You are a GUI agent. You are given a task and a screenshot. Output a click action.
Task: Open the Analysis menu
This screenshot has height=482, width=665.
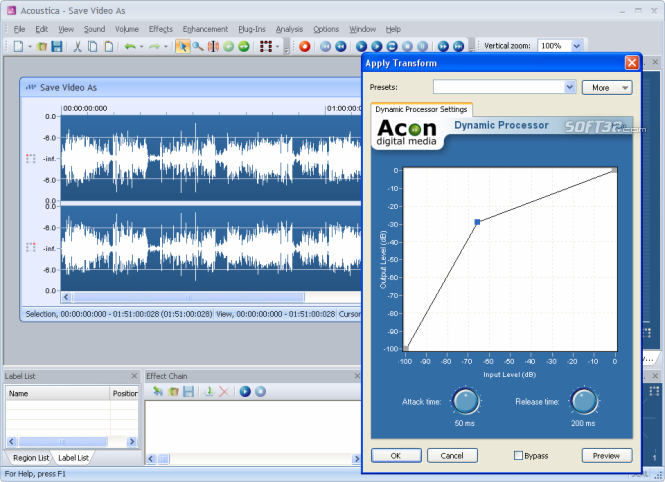[x=289, y=29]
